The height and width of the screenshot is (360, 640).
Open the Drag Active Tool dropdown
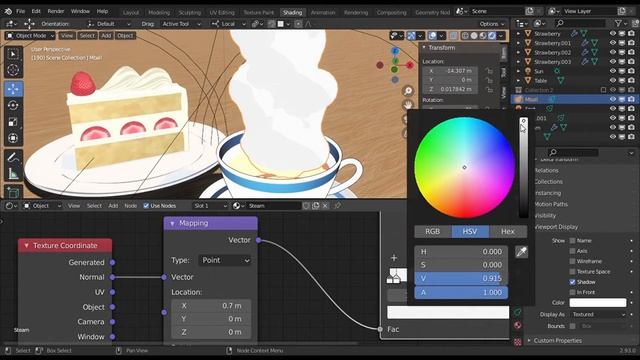181,24
